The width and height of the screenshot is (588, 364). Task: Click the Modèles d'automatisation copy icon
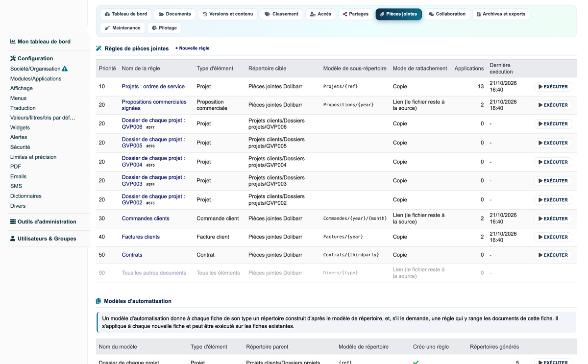click(98, 301)
